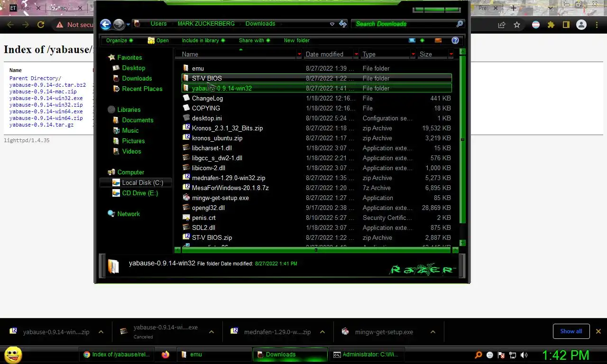Click the opengl32.dll file icon
Viewport: 607px width, 364px height.
tap(186, 208)
